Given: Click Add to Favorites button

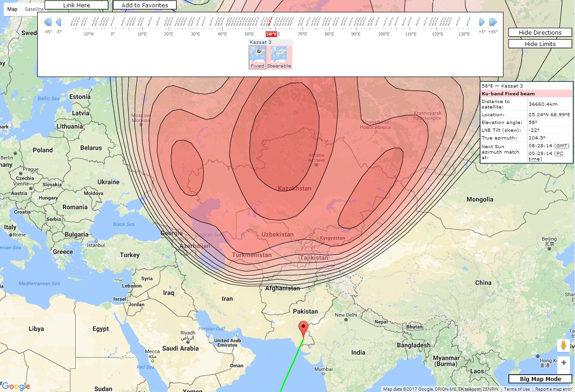Looking at the screenshot, I should click(x=144, y=5).
